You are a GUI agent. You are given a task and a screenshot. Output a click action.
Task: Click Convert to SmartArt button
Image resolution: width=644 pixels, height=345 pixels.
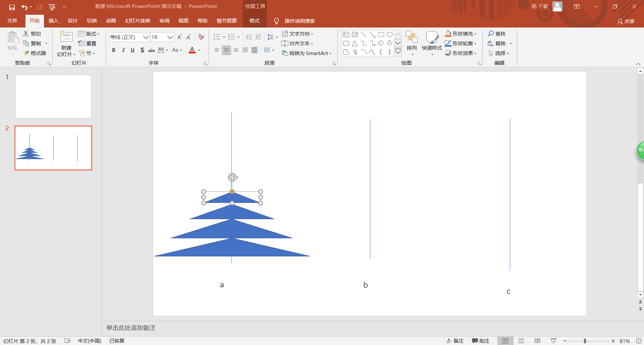tap(307, 53)
